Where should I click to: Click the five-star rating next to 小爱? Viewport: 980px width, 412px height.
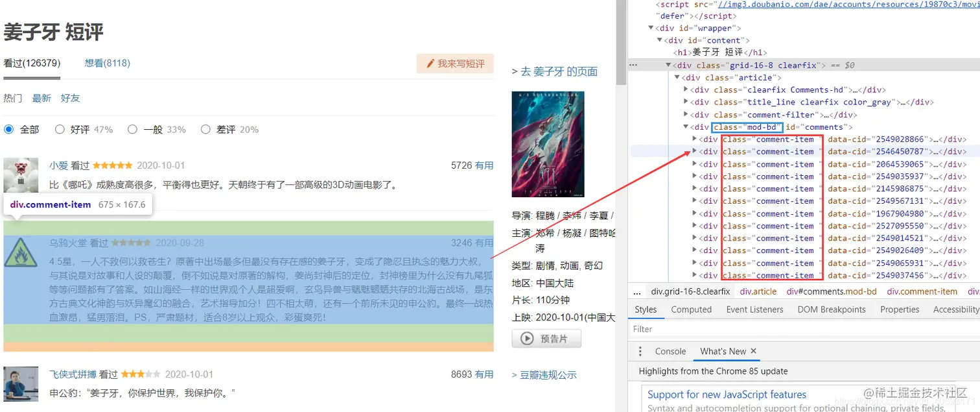[111, 165]
